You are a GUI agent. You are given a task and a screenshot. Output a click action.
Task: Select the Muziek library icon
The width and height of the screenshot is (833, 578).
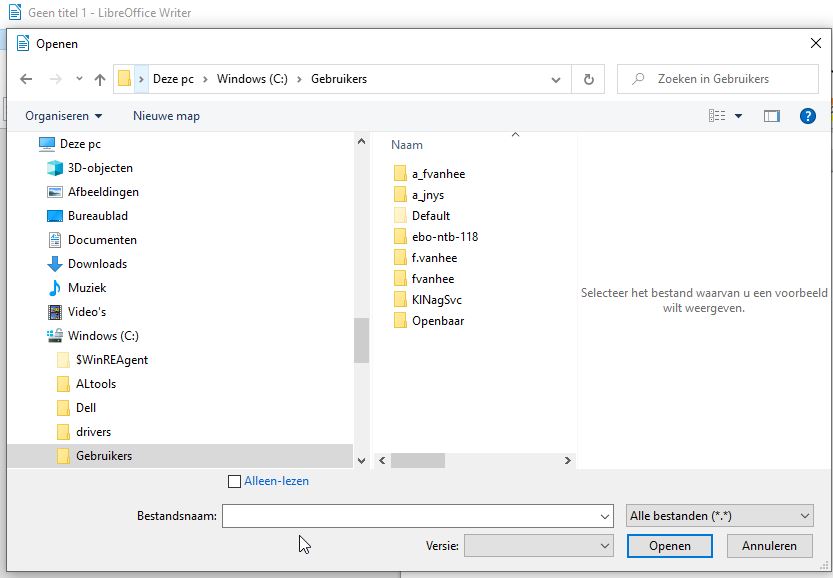(x=55, y=288)
